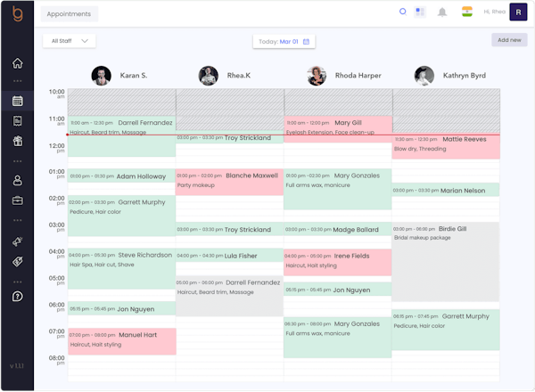Click the search icon in header
The width and height of the screenshot is (535, 392).
coord(403,12)
